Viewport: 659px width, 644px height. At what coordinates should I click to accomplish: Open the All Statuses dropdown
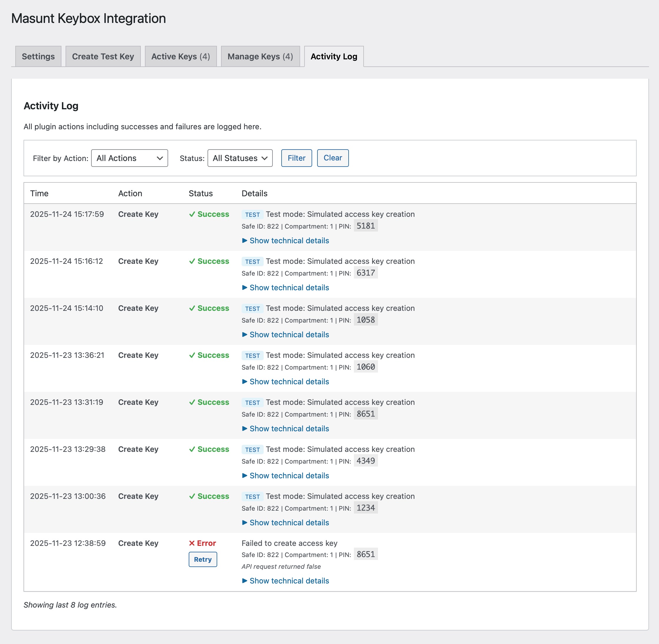(240, 158)
